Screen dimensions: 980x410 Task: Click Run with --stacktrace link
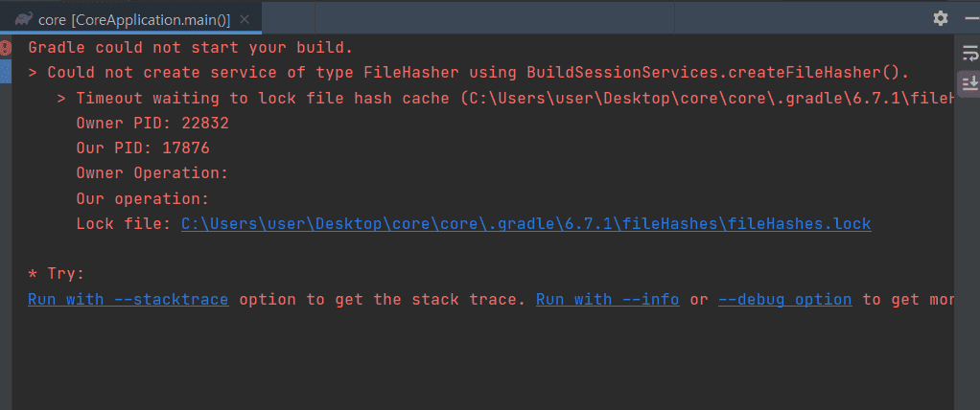(x=128, y=299)
